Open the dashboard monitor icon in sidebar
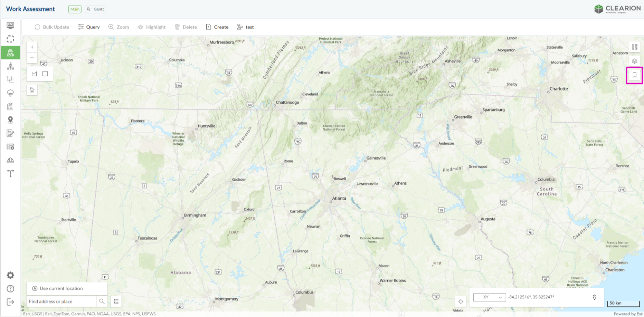 pyautogui.click(x=10, y=25)
